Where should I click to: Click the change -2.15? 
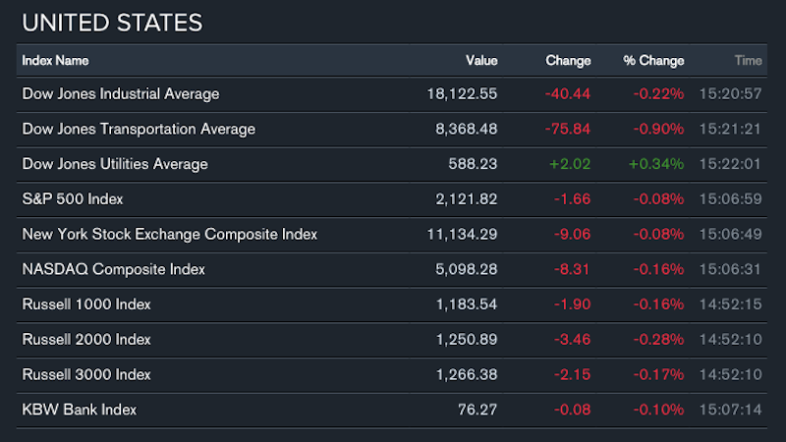572,374
